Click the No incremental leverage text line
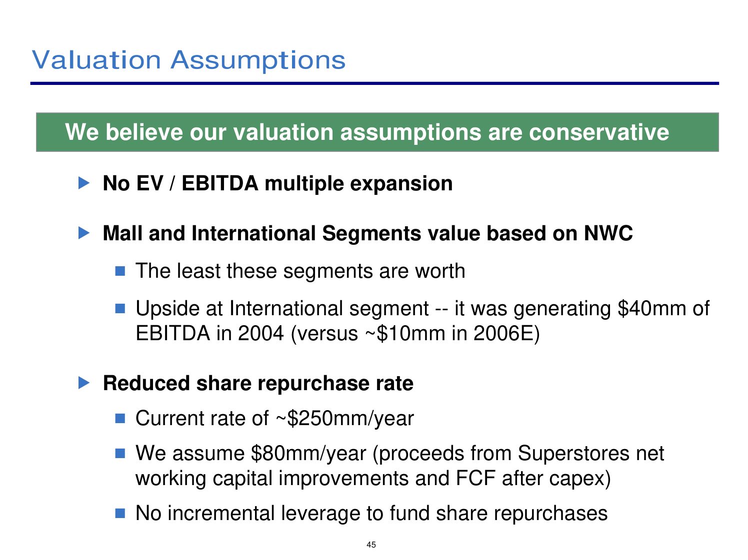The width and height of the screenshot is (748, 560). tap(371, 513)
